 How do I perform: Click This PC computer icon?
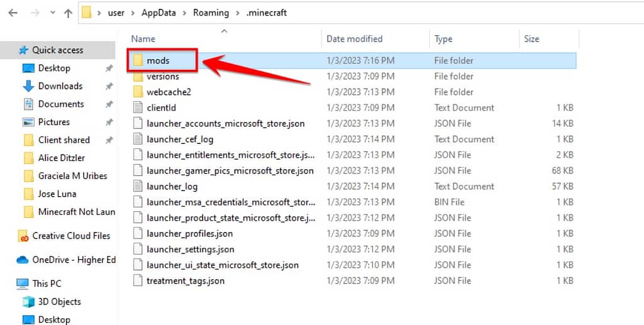22,284
